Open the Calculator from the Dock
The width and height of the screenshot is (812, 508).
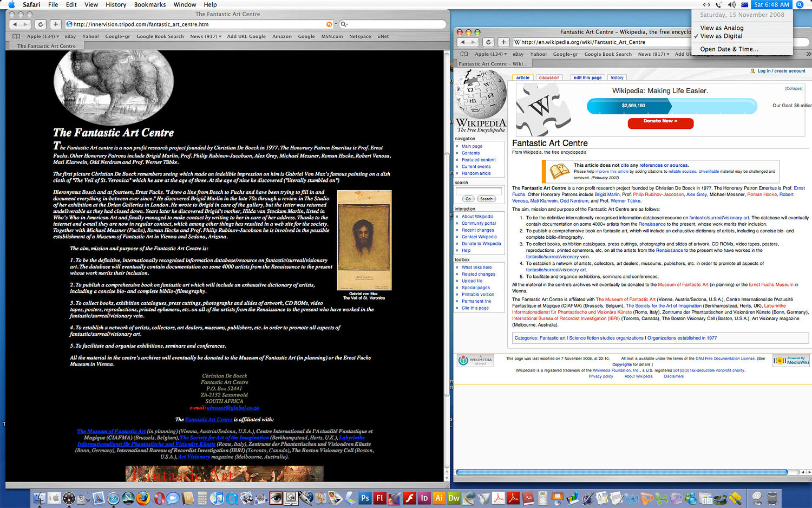(x=202, y=498)
